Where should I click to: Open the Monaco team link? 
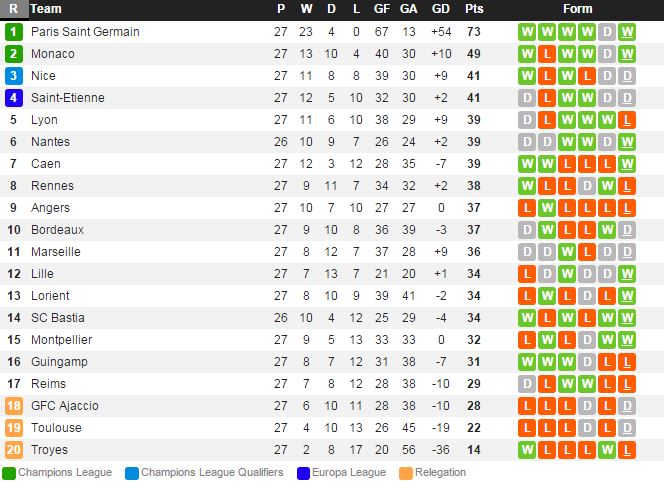coord(52,54)
